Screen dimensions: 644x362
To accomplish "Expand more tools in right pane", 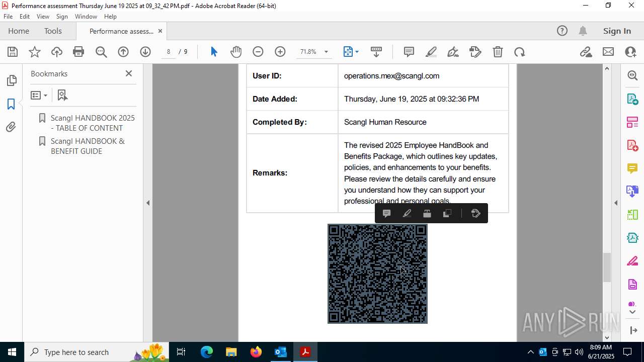I will point(632,312).
